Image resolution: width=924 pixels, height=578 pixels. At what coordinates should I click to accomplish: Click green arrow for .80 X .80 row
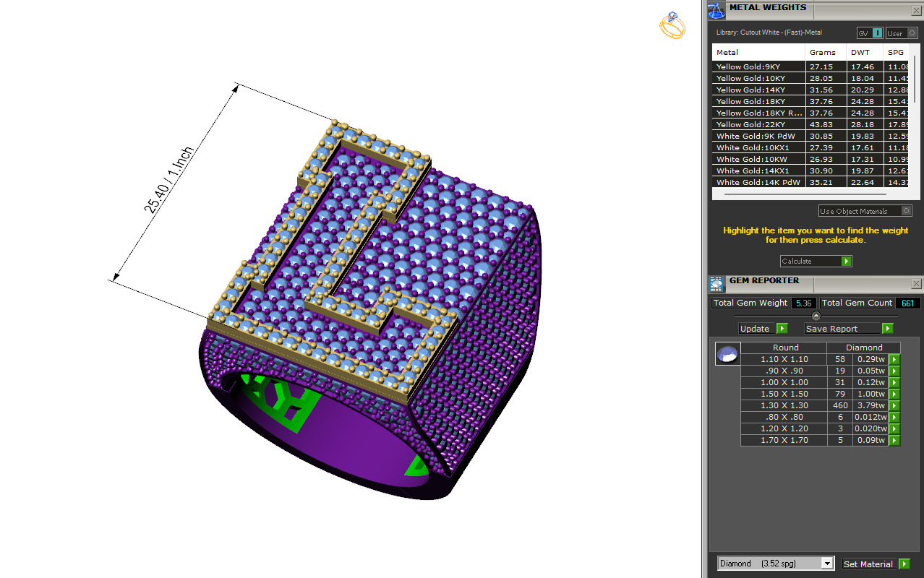pyautogui.click(x=894, y=417)
